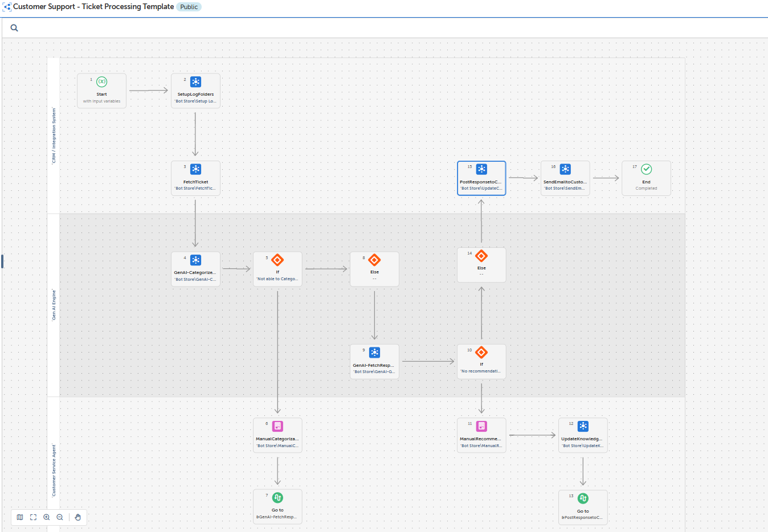Expand the left side panel handle
The height and width of the screenshot is (532, 768).
pyautogui.click(x=2, y=261)
